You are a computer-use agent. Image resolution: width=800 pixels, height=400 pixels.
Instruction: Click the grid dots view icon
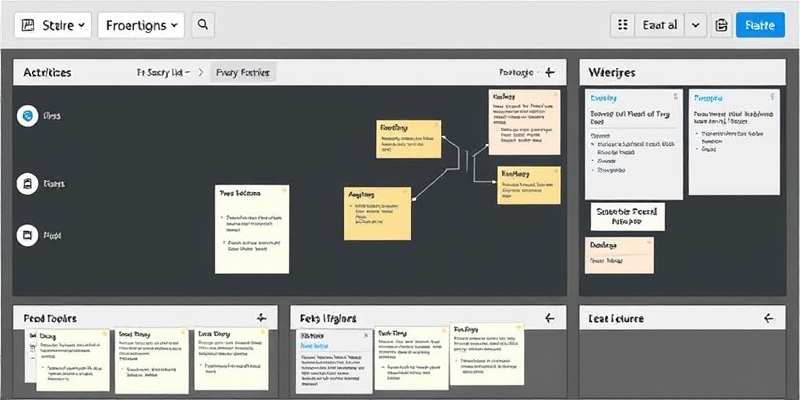tap(623, 26)
